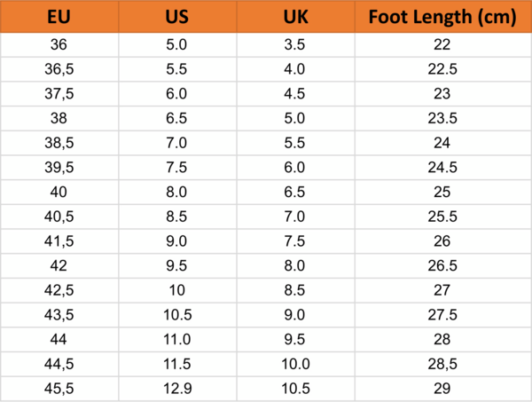Select foot length 29 cell
Image resolution: width=532 pixels, height=402 pixels.
[x=442, y=388]
